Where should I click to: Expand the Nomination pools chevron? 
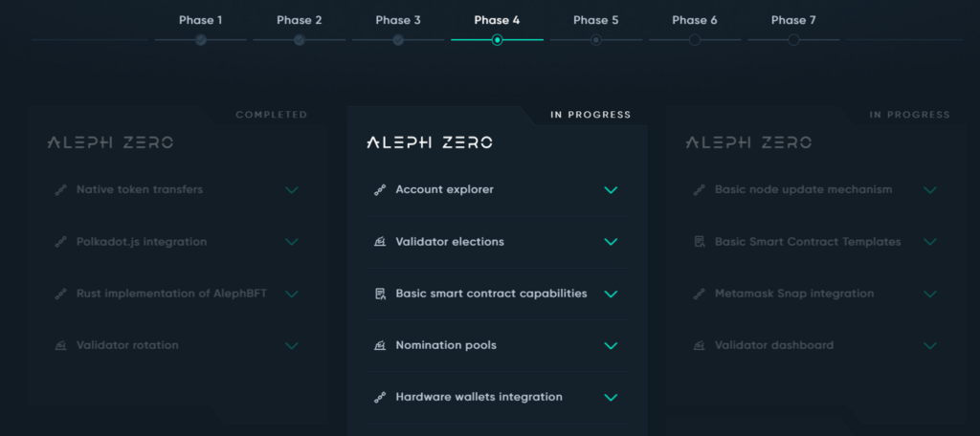(x=611, y=345)
